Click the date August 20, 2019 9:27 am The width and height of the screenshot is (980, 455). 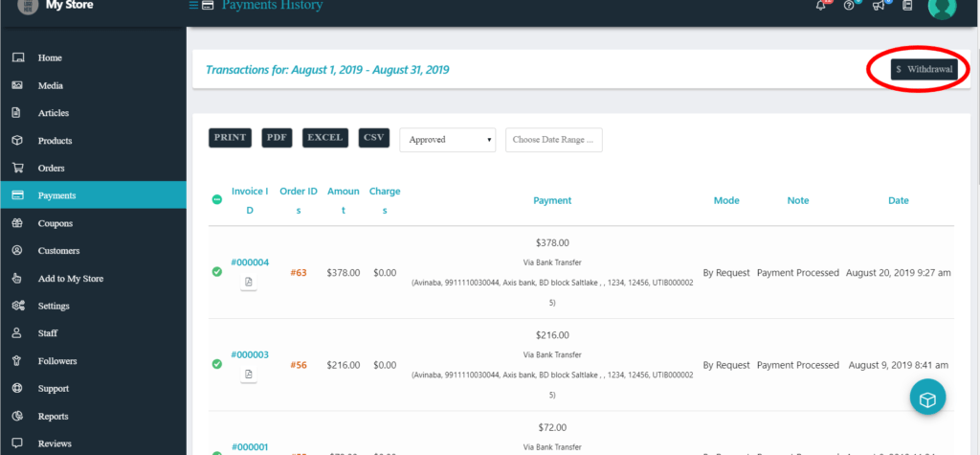coord(899,272)
